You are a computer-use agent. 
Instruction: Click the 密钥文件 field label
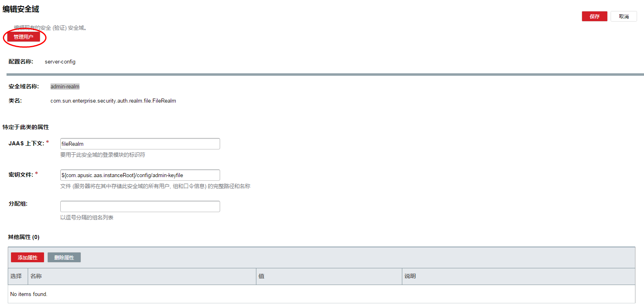21,175
